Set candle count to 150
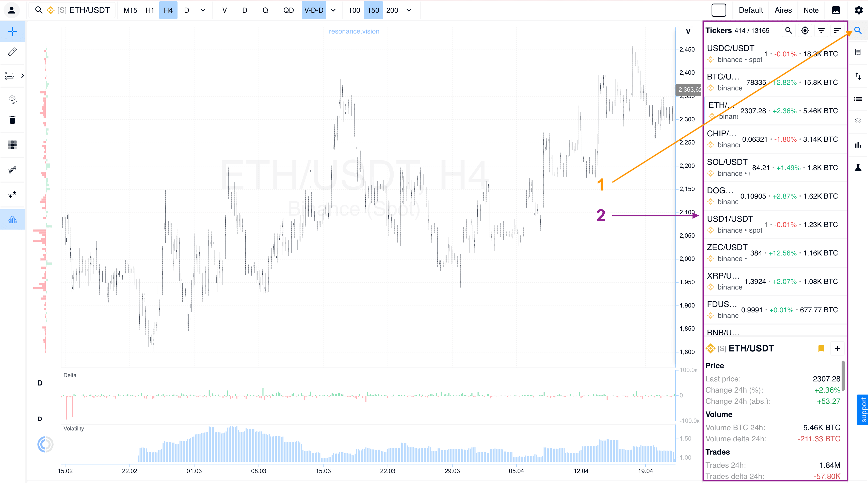This screenshot has height=483, width=868. pyautogui.click(x=373, y=10)
